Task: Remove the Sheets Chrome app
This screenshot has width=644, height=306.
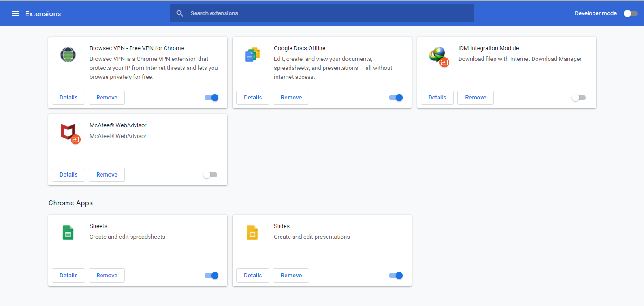Action: coord(107,276)
